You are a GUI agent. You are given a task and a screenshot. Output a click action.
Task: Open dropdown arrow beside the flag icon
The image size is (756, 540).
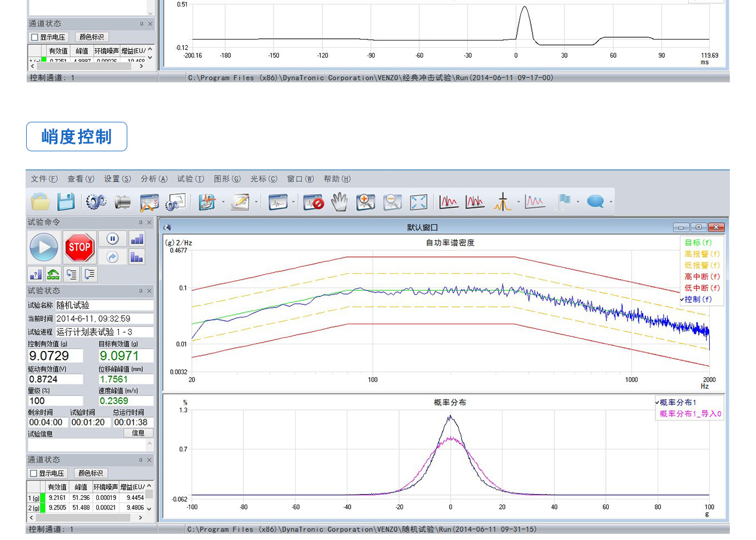coord(578,202)
